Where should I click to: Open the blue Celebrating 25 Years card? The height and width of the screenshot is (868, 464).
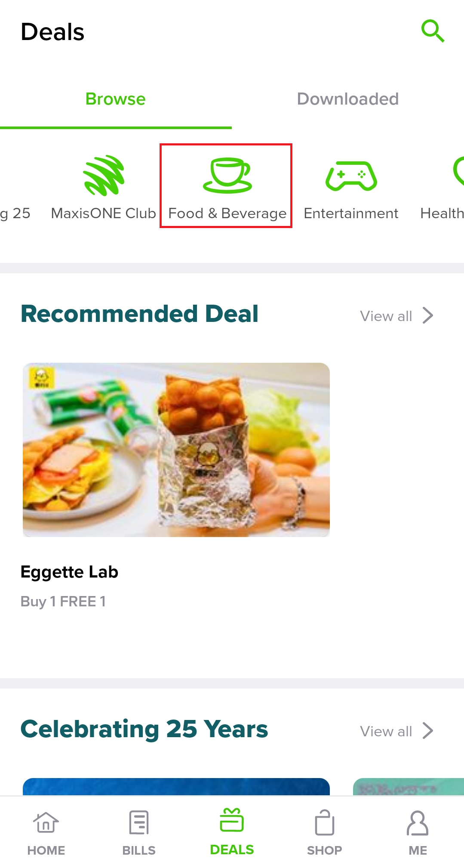(176, 787)
